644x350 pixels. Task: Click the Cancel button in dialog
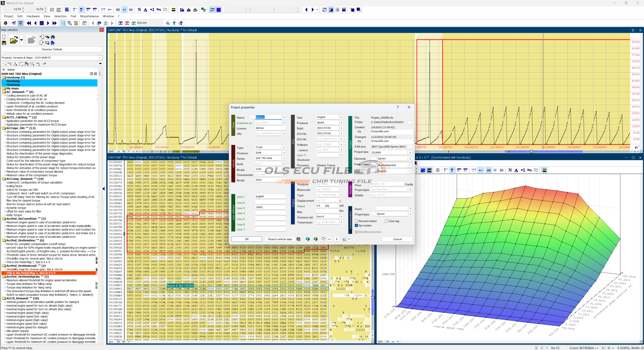point(397,239)
